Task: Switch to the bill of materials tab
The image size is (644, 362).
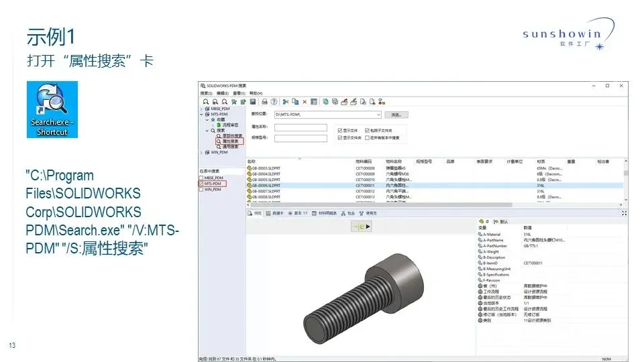Action: (x=325, y=213)
